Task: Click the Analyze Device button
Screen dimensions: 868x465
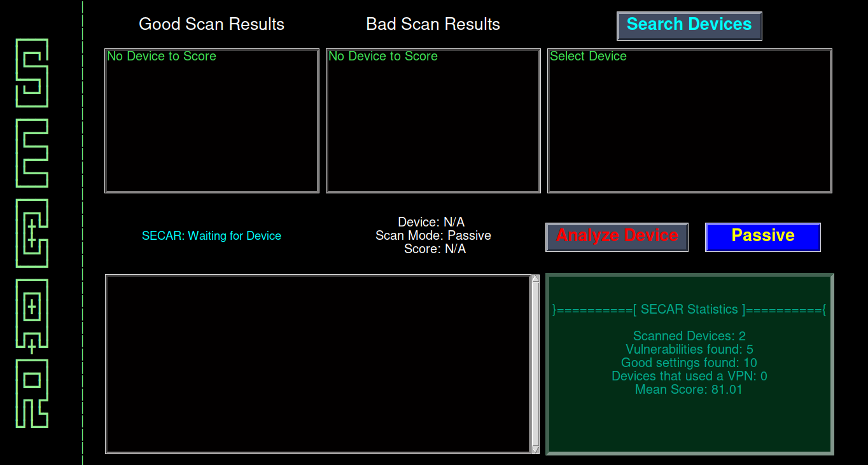Action: (617, 237)
